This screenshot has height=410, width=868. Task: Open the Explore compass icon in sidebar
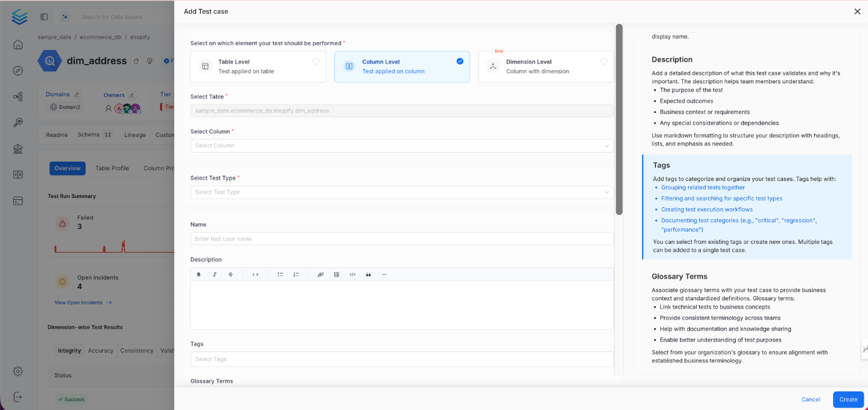[18, 70]
